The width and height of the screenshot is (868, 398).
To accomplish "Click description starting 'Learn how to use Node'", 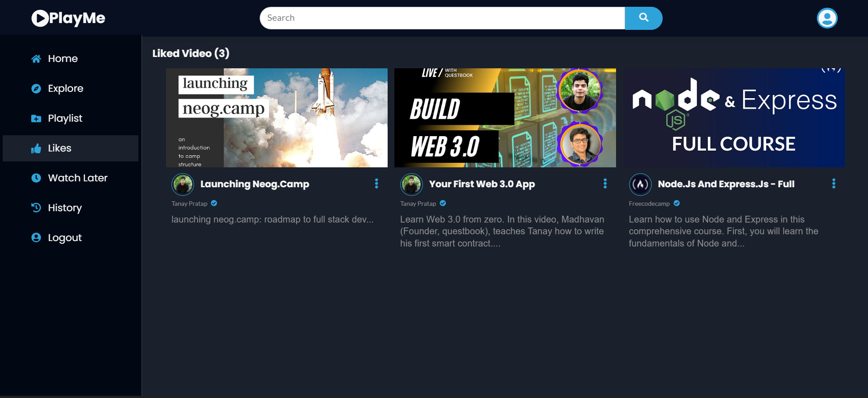I will [724, 231].
